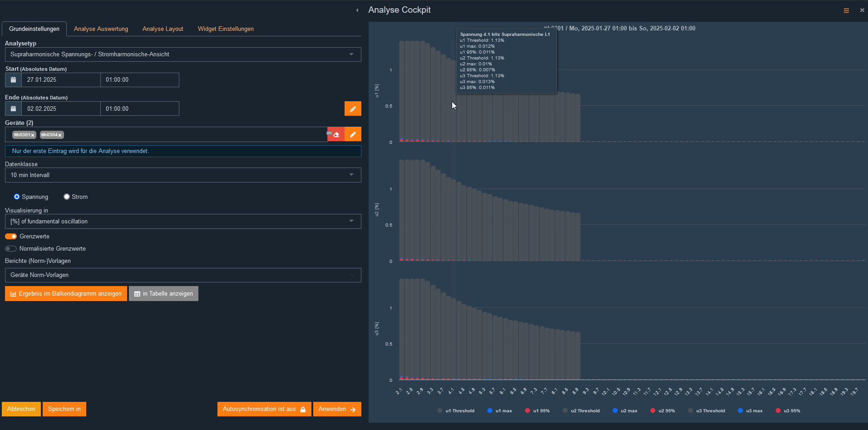Open the Visualisierung in dropdown
The height and width of the screenshot is (430, 868).
[183, 222]
